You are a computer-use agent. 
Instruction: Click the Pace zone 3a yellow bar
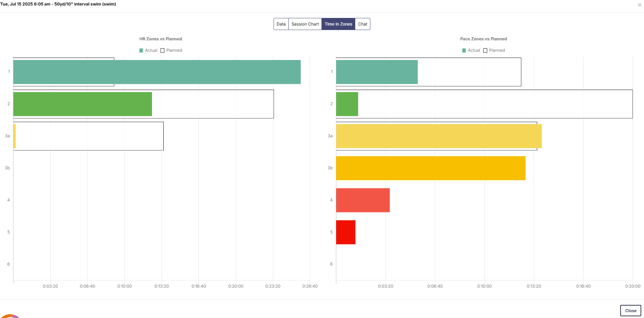pyautogui.click(x=439, y=136)
